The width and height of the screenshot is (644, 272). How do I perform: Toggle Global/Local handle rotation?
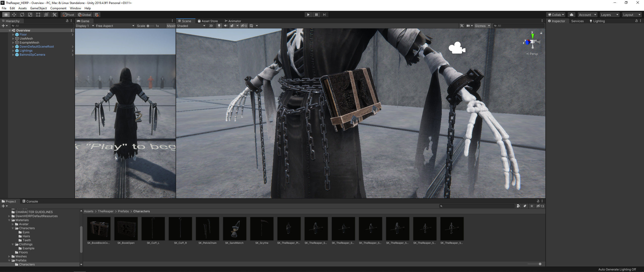pos(85,15)
